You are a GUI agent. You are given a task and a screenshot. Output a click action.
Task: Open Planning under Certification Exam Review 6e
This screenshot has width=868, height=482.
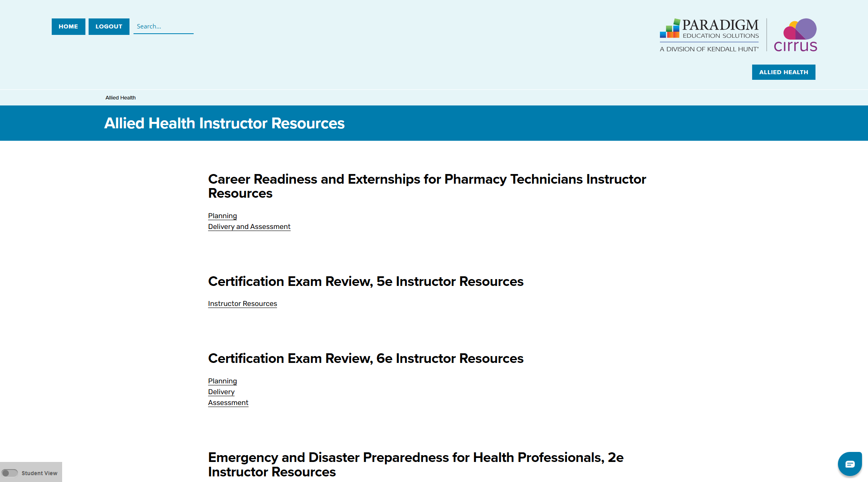(x=223, y=381)
